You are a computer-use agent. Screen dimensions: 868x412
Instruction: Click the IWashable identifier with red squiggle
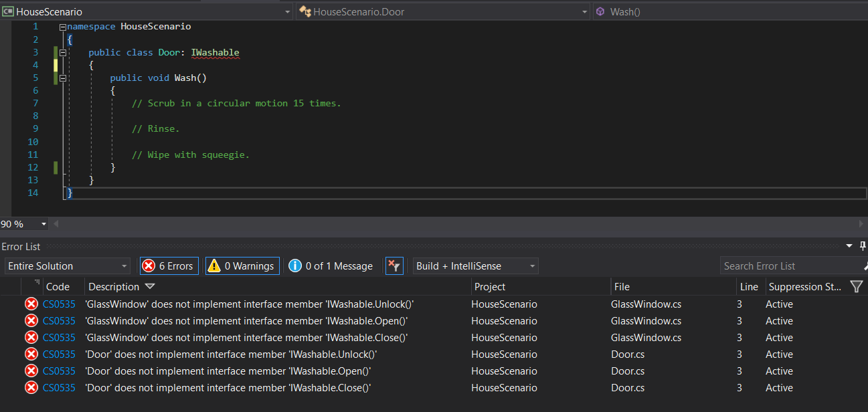pyautogui.click(x=215, y=52)
